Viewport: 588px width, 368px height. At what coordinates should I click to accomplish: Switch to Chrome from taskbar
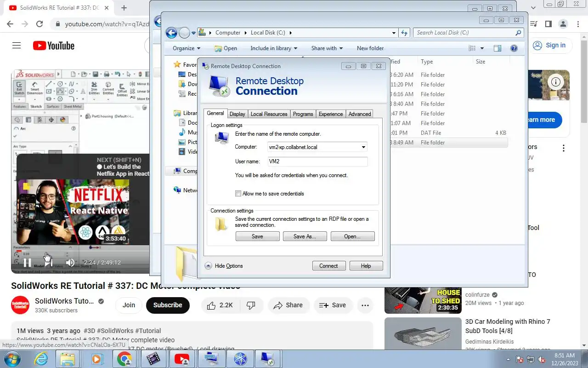[x=124, y=359]
